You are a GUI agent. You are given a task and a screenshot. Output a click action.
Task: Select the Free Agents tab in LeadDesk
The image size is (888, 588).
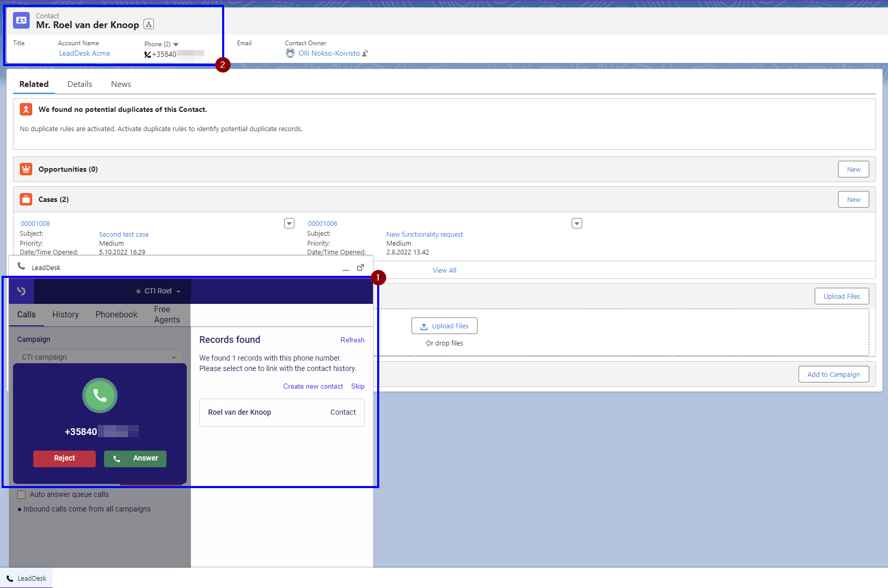tap(167, 314)
